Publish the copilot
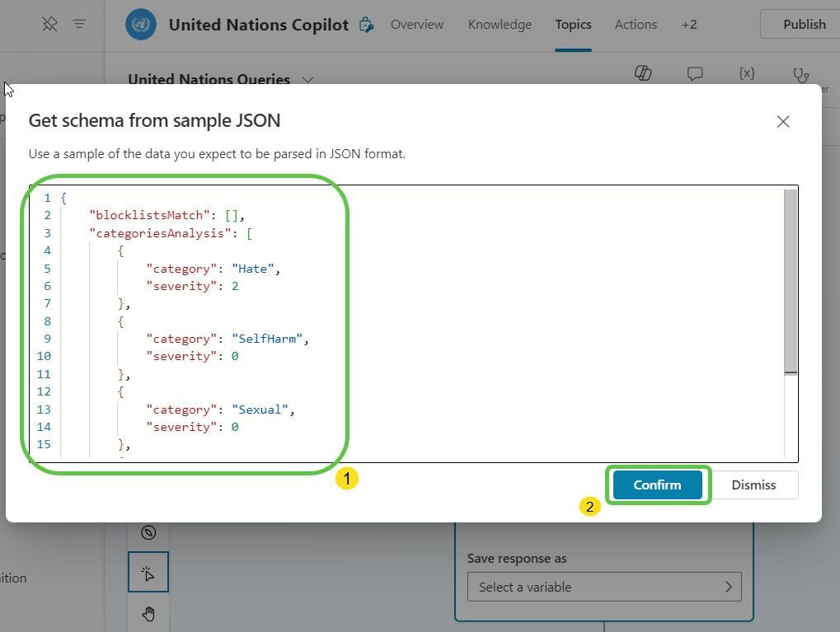The image size is (840, 632). [805, 24]
